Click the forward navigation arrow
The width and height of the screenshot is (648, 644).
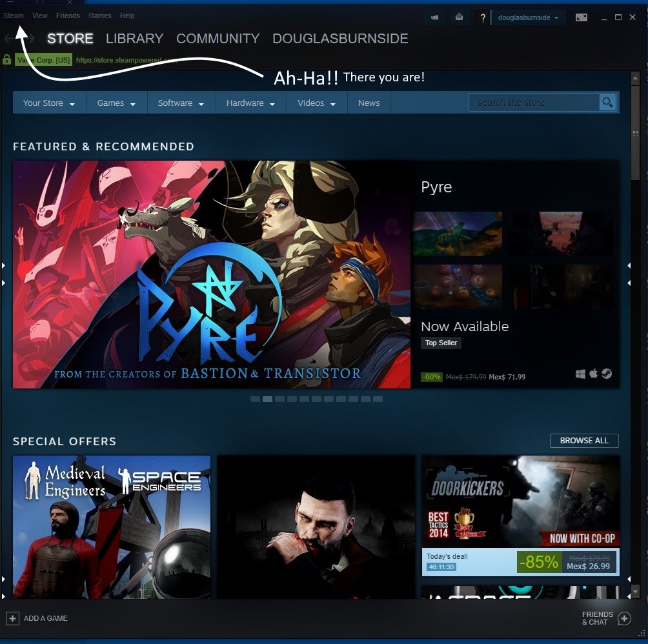tap(30, 39)
